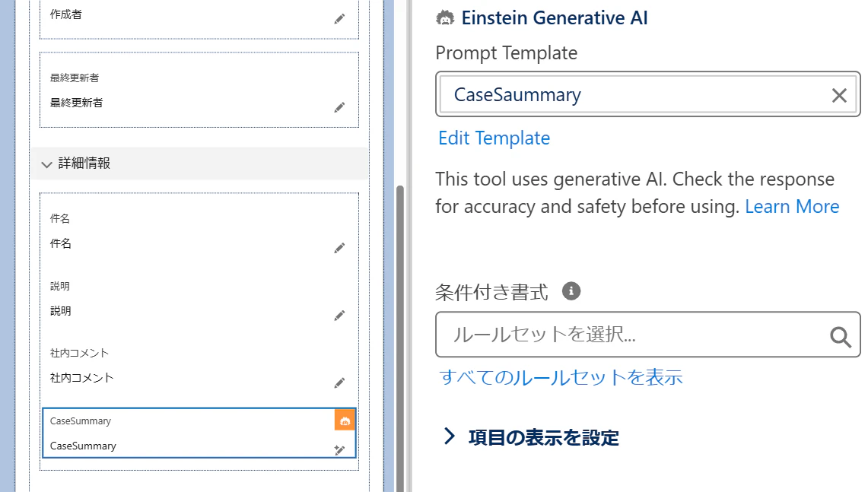Click the edit pencil for 件名 field

[339, 248]
